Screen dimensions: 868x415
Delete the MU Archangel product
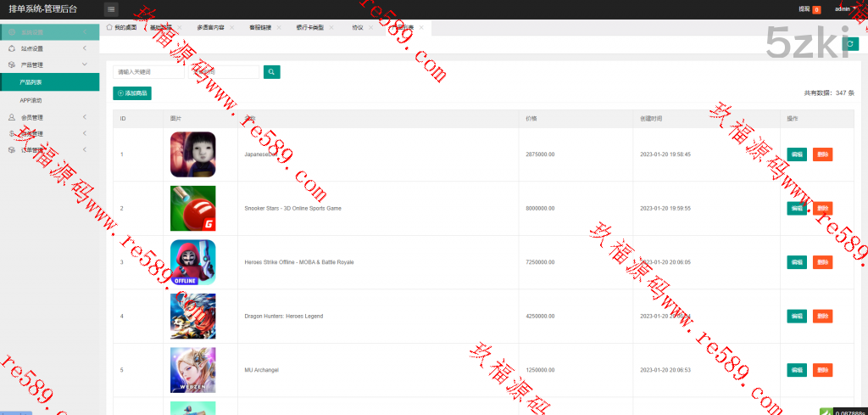822,370
